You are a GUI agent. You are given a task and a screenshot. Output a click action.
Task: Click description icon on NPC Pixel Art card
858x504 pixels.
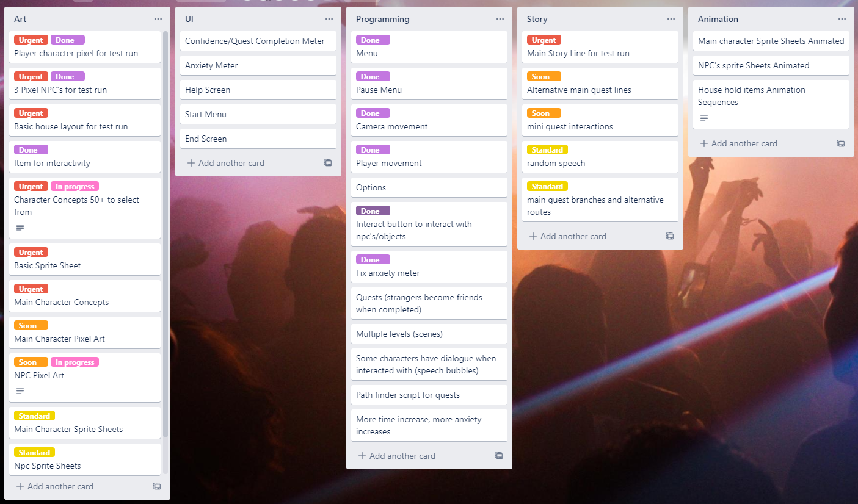coord(20,391)
